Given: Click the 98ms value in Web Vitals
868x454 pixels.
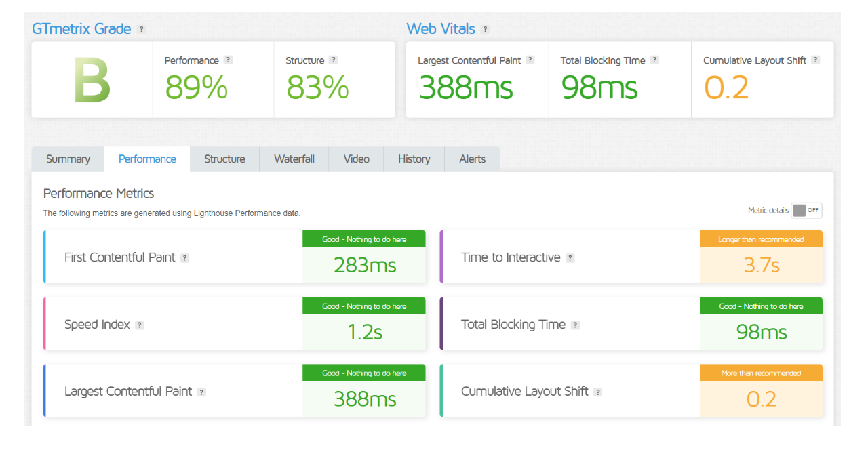Looking at the screenshot, I should (x=599, y=87).
